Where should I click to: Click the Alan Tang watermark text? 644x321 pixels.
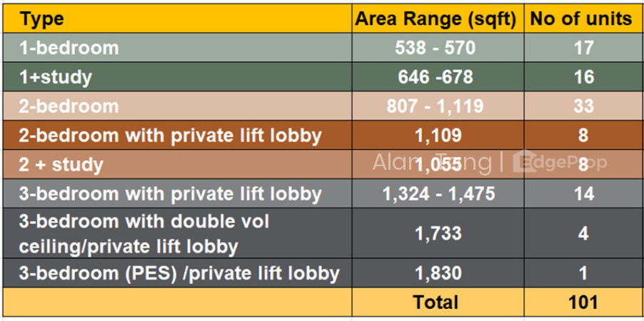tap(432, 162)
